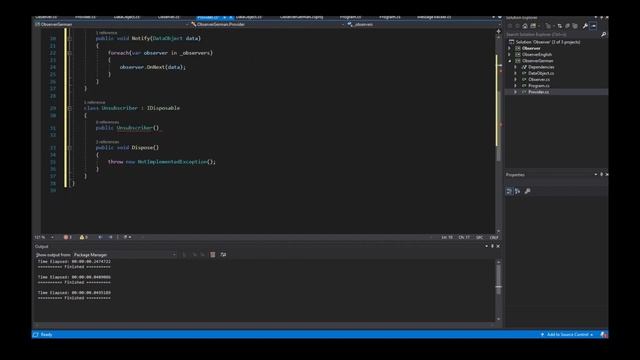Click the Output panel vertical scrollbar
This screenshot has height=360, width=640.
498,291
